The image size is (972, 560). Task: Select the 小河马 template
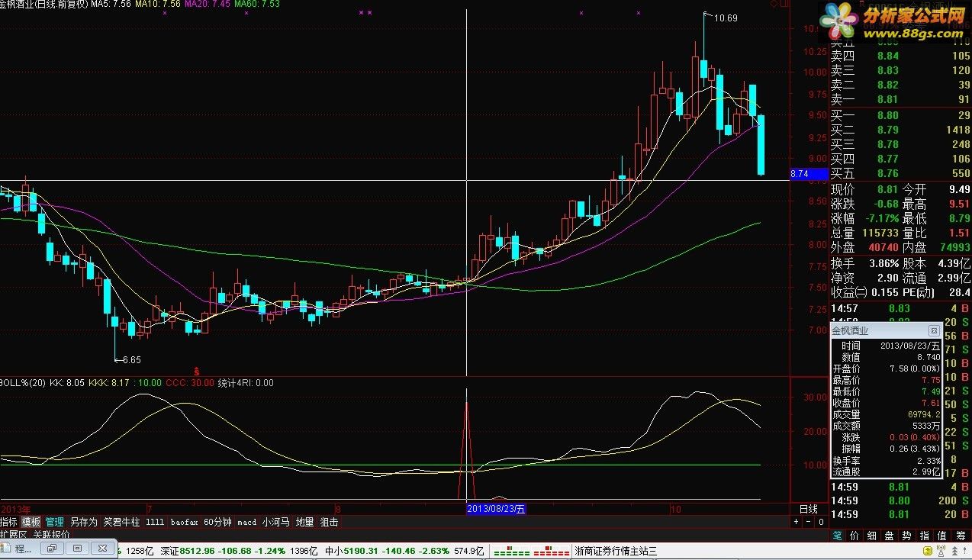click(275, 522)
